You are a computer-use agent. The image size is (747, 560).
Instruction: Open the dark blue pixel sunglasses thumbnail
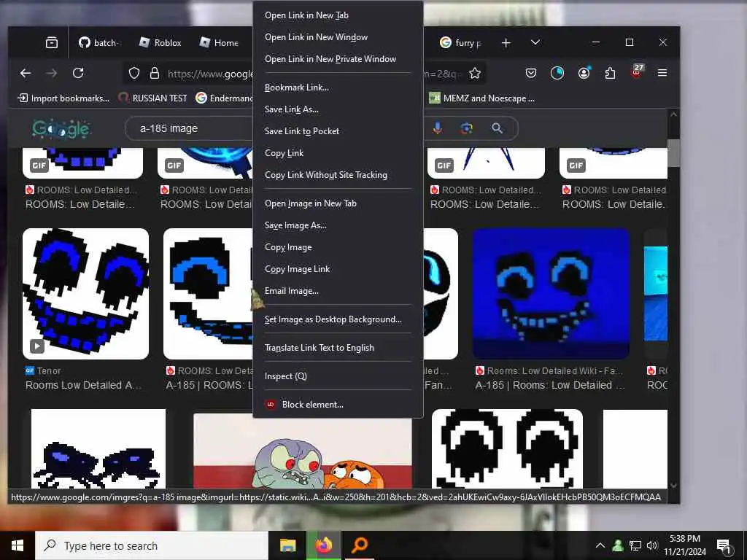point(98,448)
